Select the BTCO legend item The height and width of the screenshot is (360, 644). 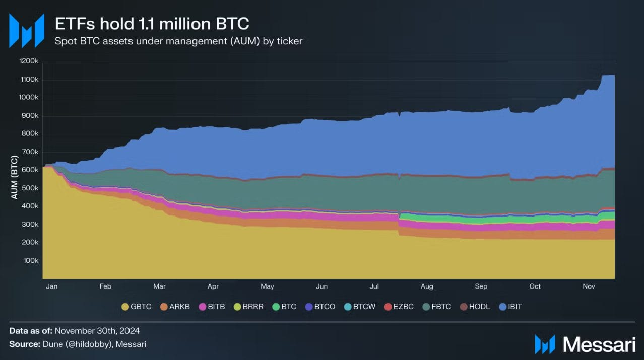319,307
